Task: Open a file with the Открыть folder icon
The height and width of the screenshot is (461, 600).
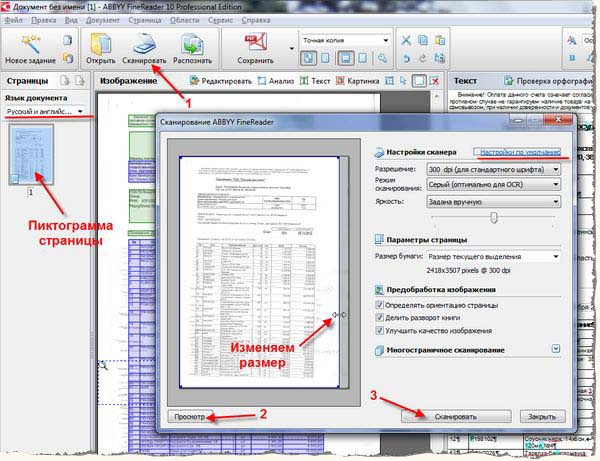Action: [100, 44]
